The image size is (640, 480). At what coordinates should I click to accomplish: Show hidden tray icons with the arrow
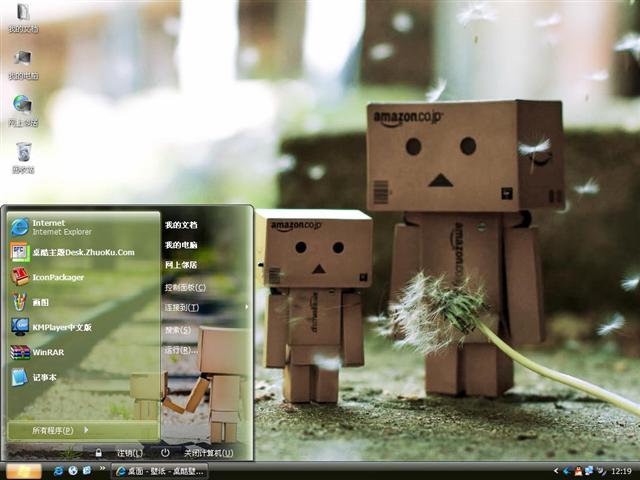pos(556,470)
